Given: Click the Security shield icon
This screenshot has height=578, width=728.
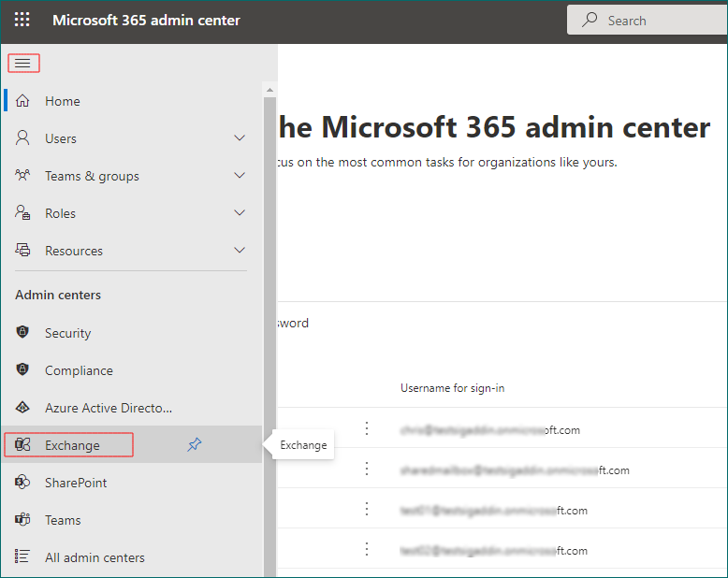Looking at the screenshot, I should point(23,333).
